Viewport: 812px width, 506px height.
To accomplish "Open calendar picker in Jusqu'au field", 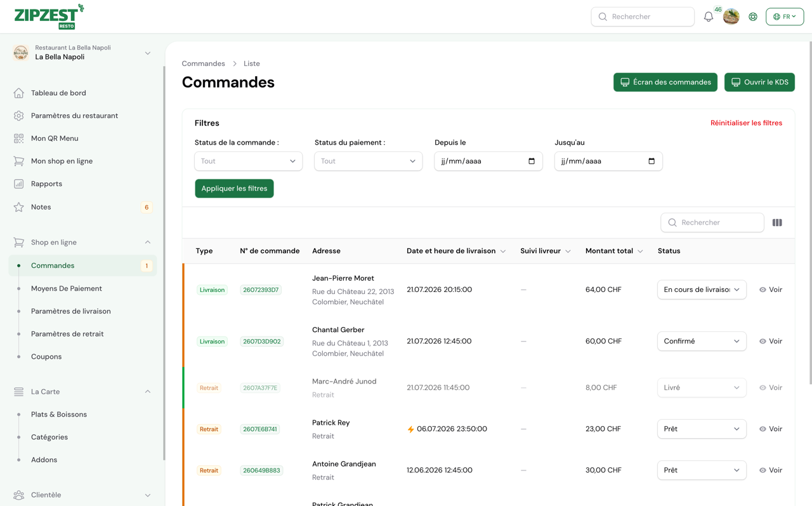I will coord(652,161).
